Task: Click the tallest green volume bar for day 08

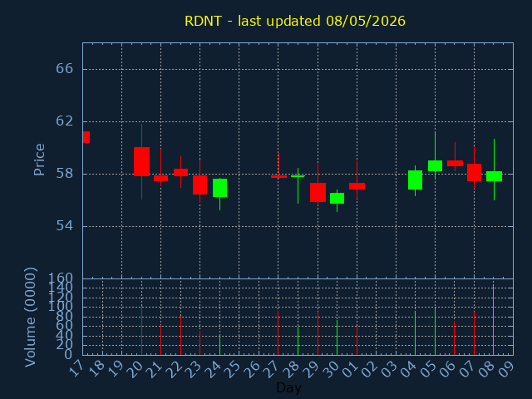Action: tap(493, 320)
